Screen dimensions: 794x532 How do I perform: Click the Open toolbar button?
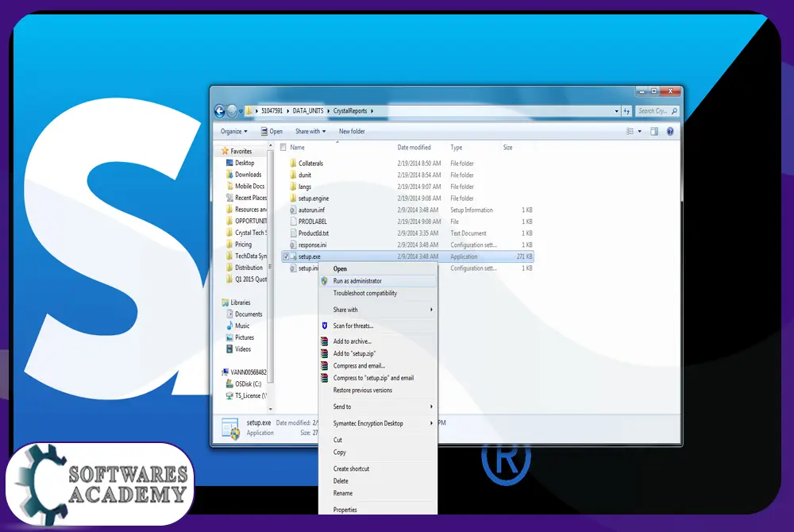click(x=272, y=132)
